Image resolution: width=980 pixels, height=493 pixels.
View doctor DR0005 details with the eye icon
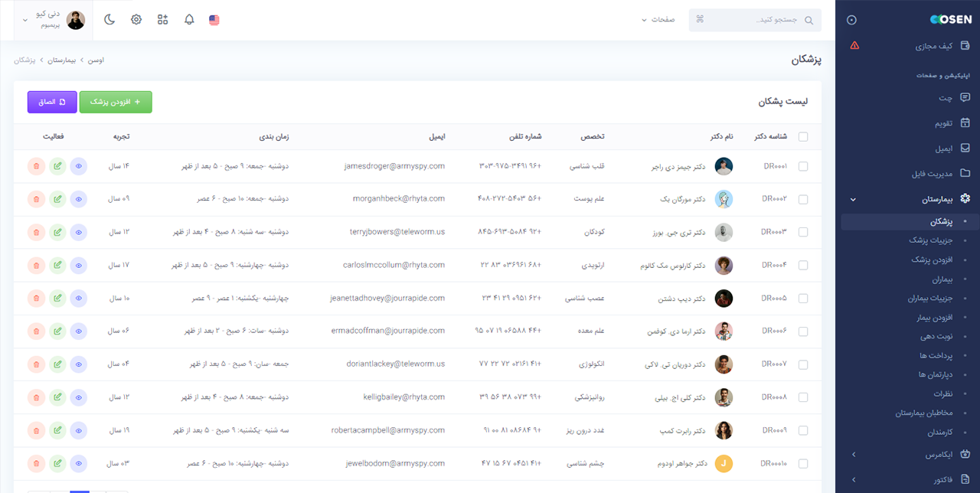79,298
